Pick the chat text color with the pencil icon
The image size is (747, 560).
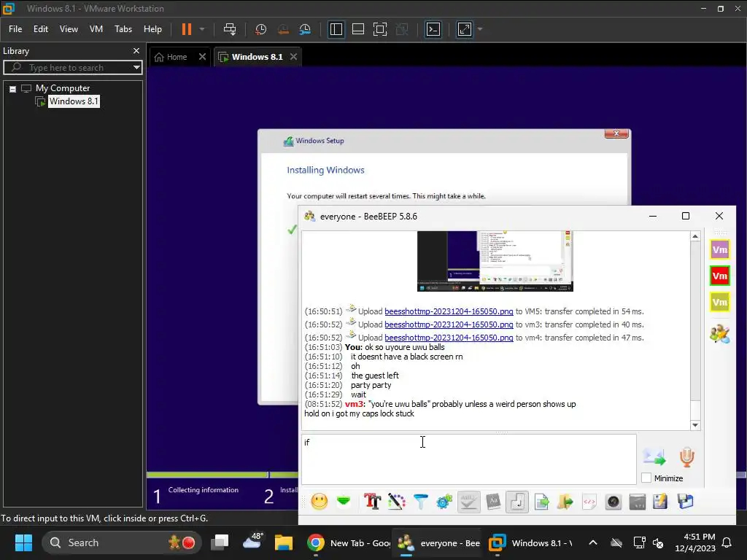tap(396, 502)
